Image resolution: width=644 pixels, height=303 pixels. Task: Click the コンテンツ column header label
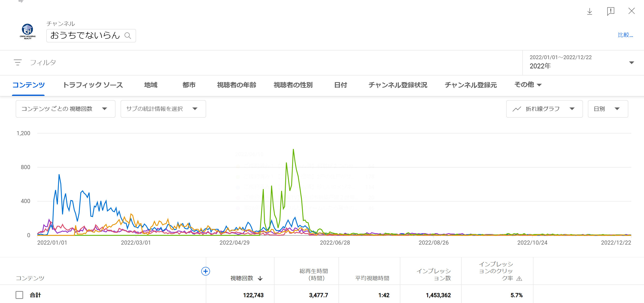tap(30, 278)
